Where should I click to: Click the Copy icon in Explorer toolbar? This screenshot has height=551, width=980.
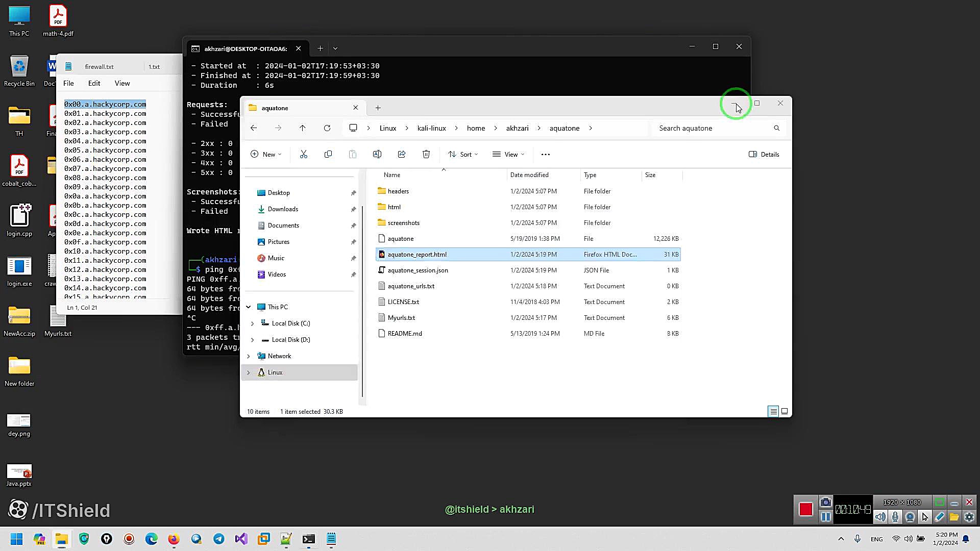pyautogui.click(x=328, y=154)
